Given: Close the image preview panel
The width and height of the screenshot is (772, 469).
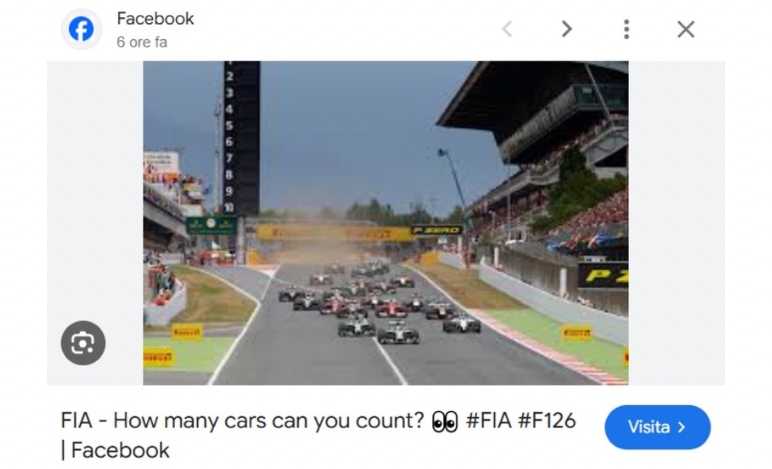Looking at the screenshot, I should coord(686,29).
